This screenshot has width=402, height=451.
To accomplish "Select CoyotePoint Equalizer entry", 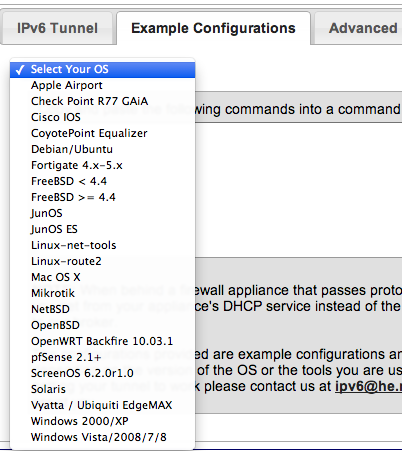I will click(102, 133).
